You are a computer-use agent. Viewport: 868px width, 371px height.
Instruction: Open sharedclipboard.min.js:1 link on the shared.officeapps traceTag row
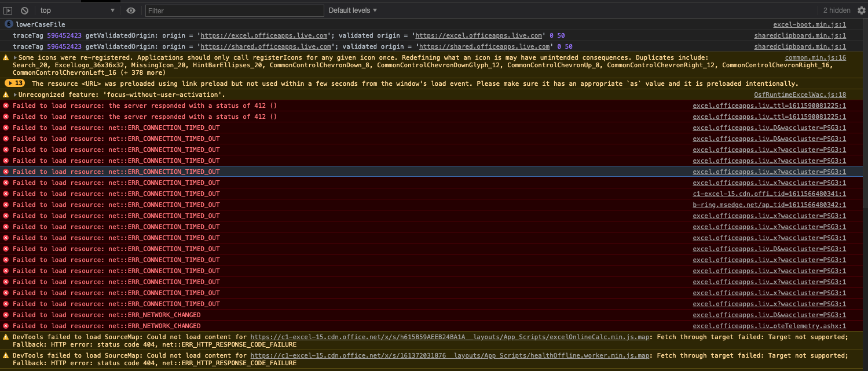(800, 46)
